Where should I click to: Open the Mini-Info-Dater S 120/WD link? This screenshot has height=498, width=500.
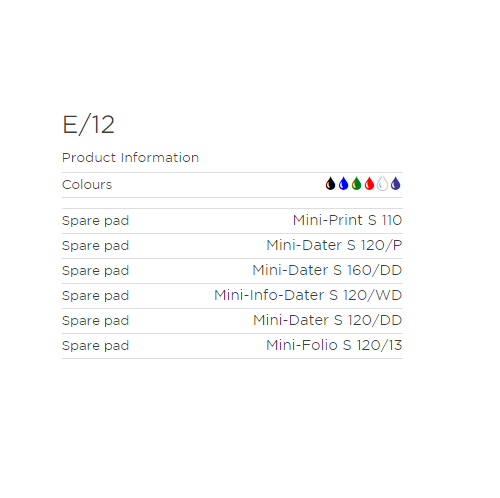coord(308,295)
